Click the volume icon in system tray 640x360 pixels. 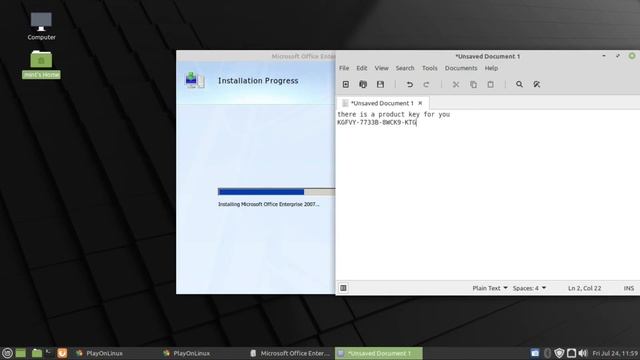(583, 353)
